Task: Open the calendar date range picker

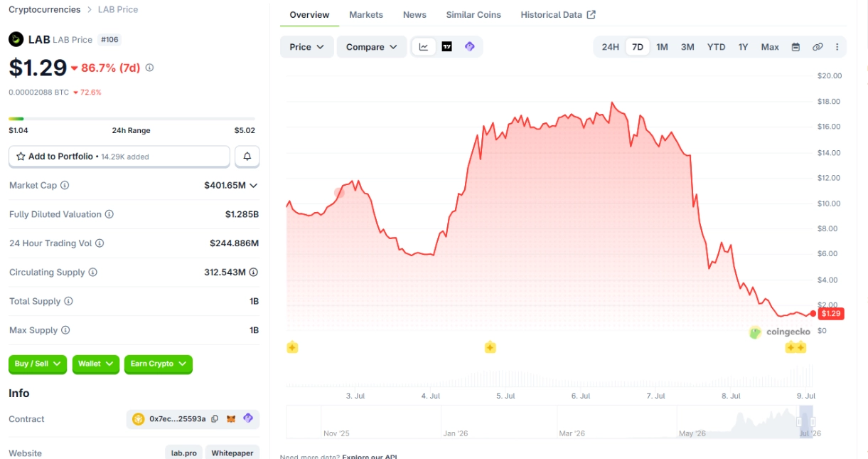Action: pyautogui.click(x=795, y=47)
